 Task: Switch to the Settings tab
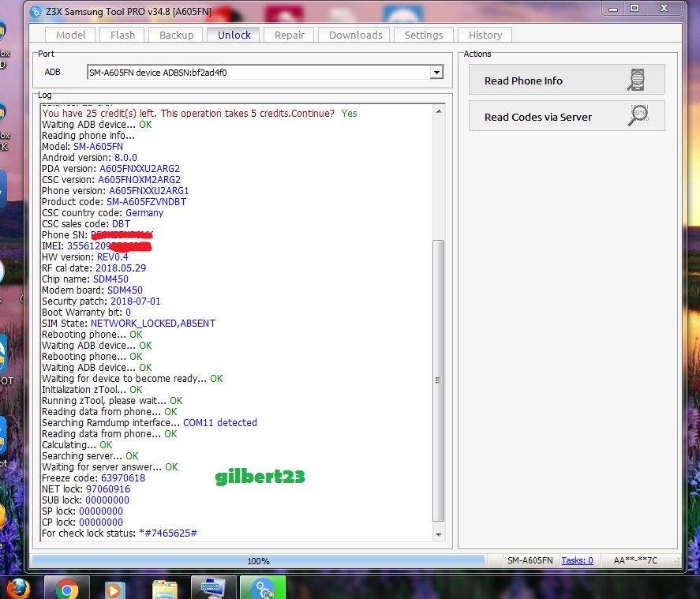tap(424, 35)
